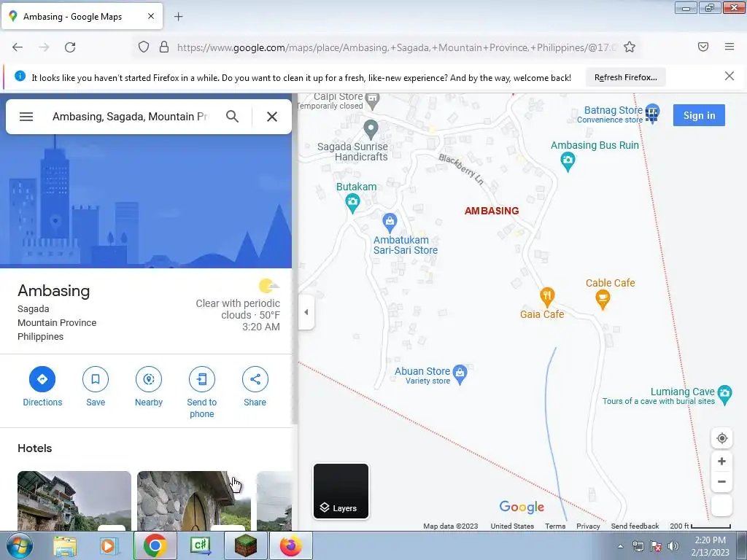Select the Lumiang Cave marker

[x=724, y=394]
